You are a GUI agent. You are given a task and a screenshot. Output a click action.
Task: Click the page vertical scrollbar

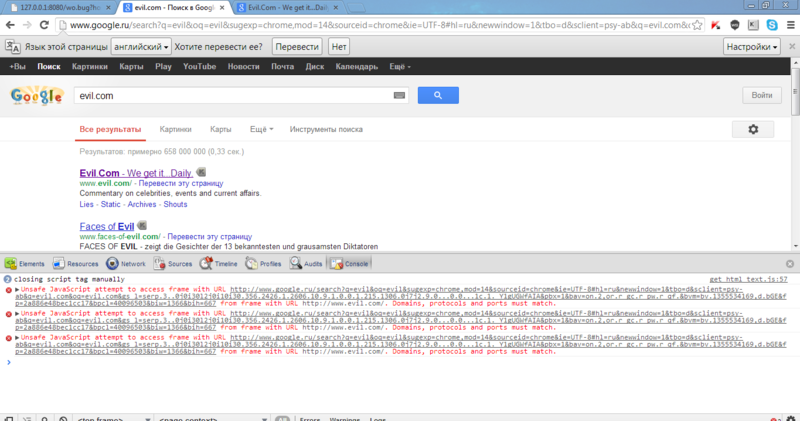coord(795,155)
